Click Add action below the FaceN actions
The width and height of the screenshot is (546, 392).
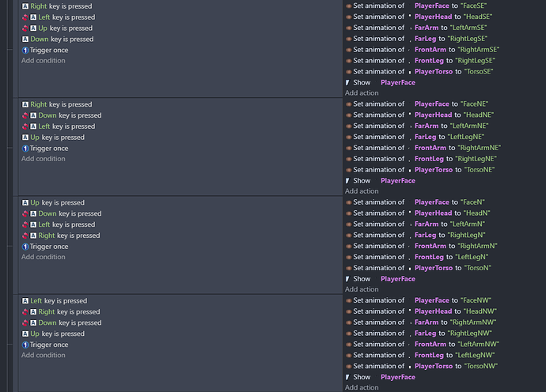coord(362,289)
